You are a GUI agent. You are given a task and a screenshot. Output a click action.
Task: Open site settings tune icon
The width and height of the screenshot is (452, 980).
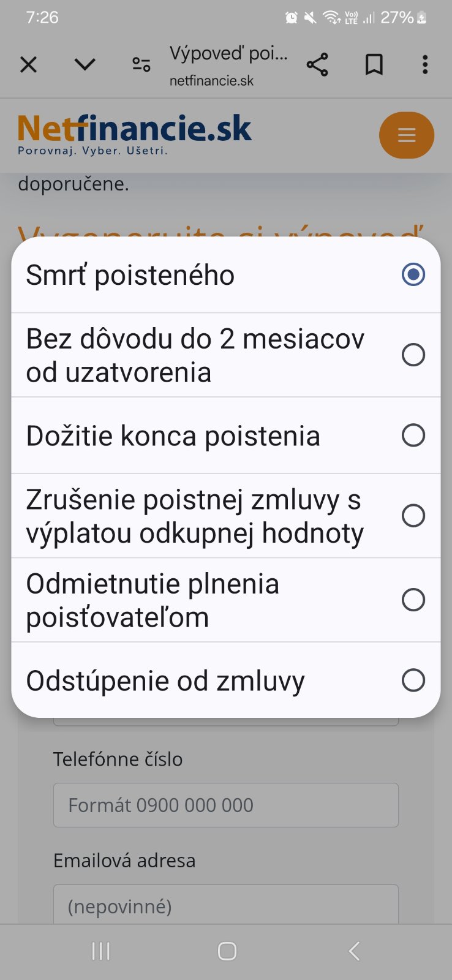pos(141,64)
